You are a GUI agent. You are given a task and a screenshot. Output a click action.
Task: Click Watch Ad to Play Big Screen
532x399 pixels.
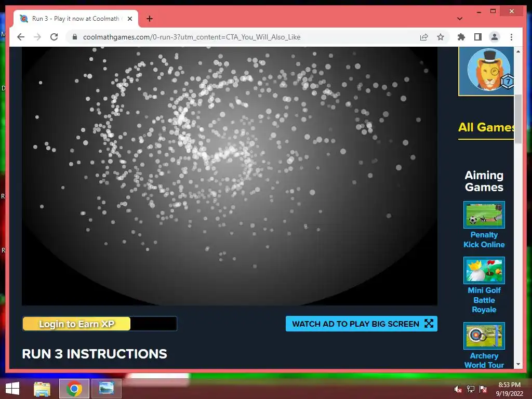pos(362,324)
